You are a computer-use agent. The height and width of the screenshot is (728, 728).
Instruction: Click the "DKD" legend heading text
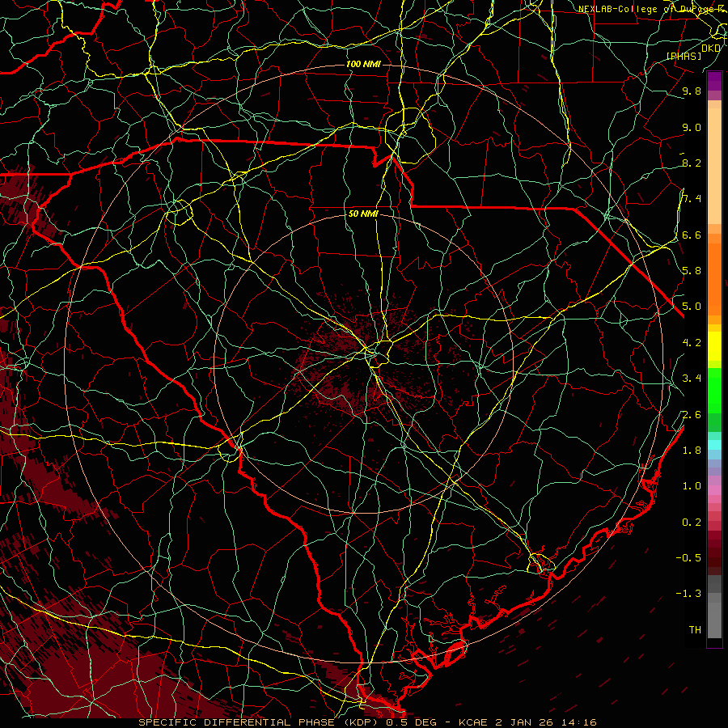pos(711,49)
